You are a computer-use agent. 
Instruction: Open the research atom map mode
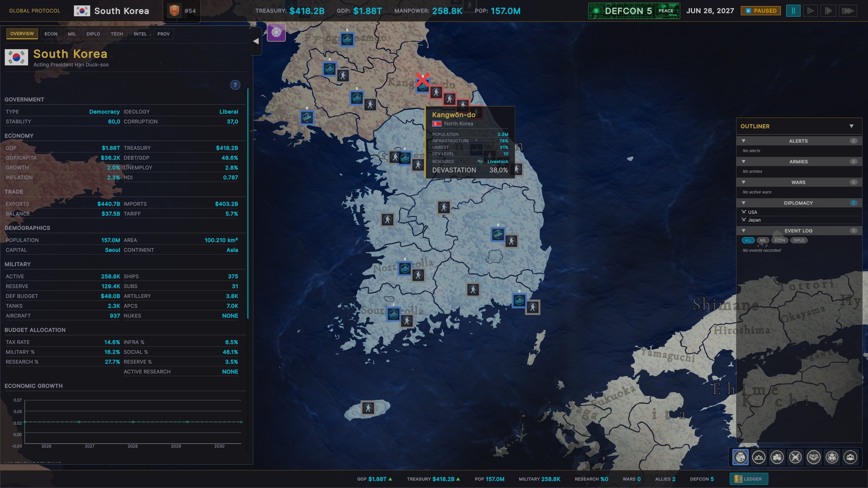832,457
